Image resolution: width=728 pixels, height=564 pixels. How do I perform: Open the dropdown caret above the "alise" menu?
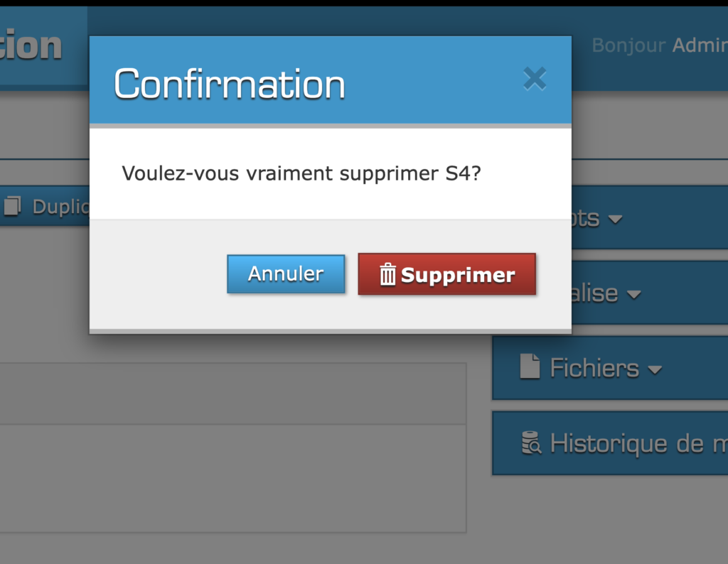click(615, 219)
